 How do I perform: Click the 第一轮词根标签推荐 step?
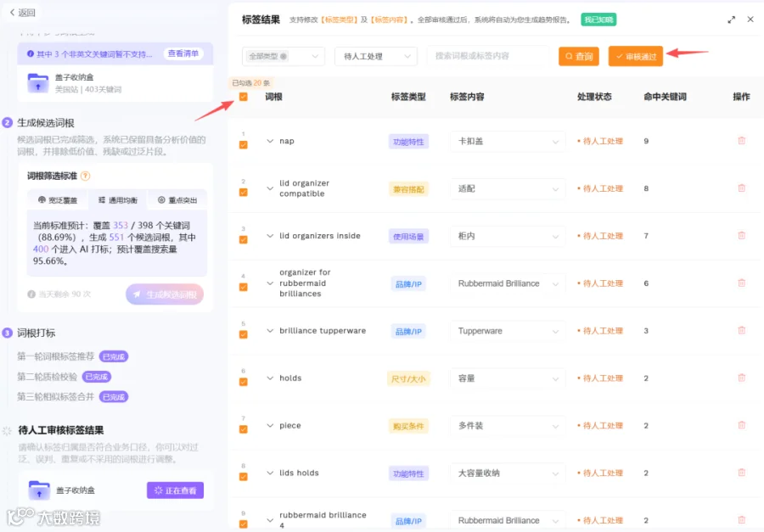(x=55, y=356)
